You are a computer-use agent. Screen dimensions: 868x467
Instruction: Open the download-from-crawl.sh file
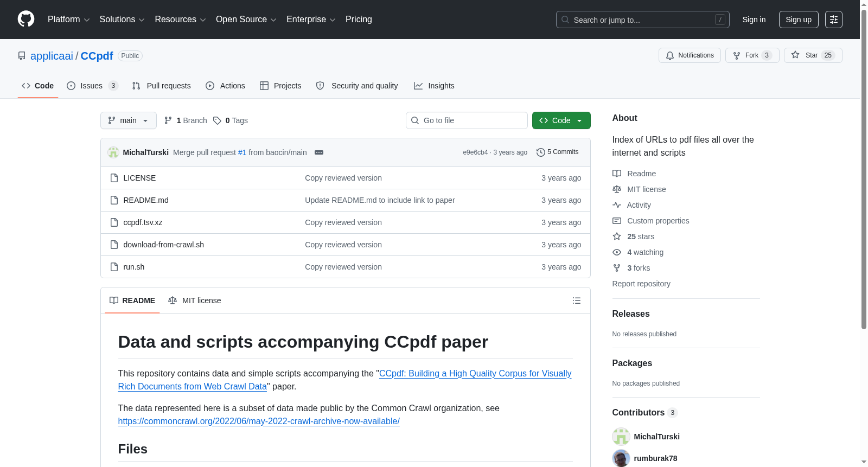(164, 245)
